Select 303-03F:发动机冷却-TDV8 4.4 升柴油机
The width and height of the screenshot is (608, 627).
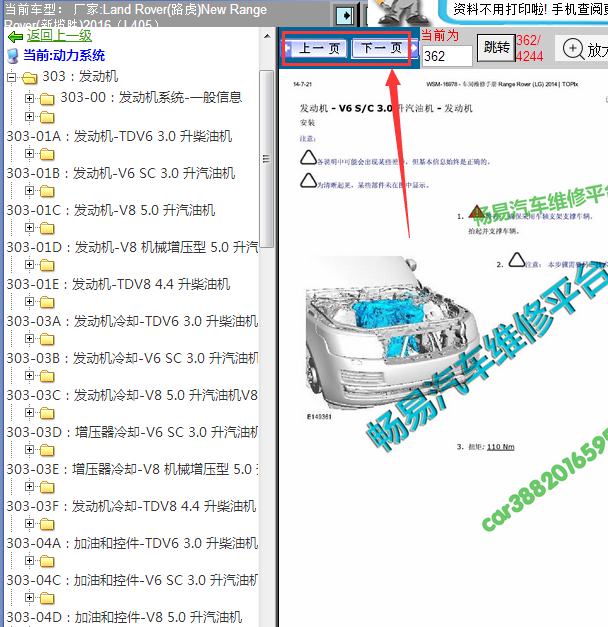[131, 506]
